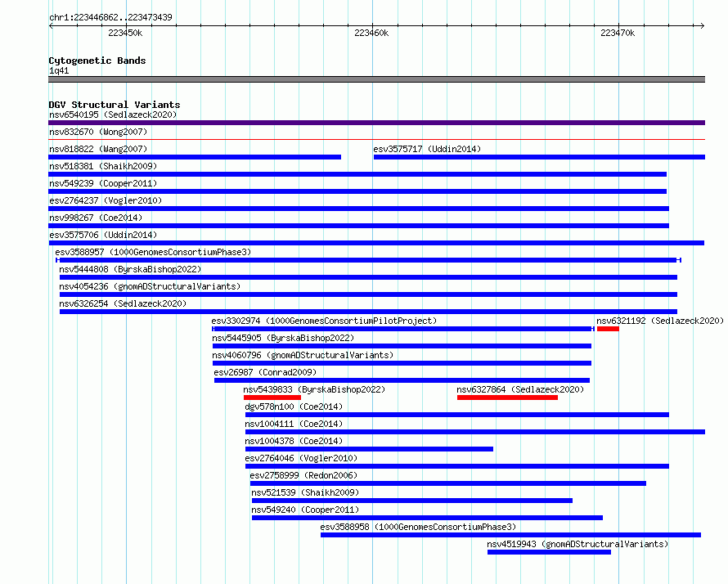Select nsv4519943 (gnomADStructuralVariants) label
728x584 pixels.
click(x=577, y=544)
